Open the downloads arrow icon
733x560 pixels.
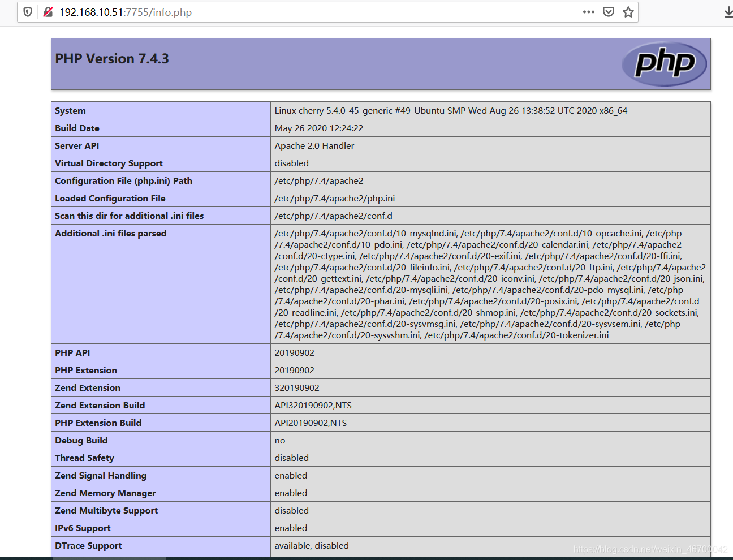click(728, 12)
